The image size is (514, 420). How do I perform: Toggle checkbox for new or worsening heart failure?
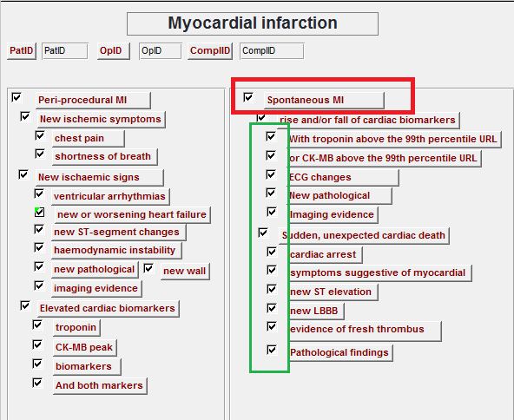click(40, 213)
